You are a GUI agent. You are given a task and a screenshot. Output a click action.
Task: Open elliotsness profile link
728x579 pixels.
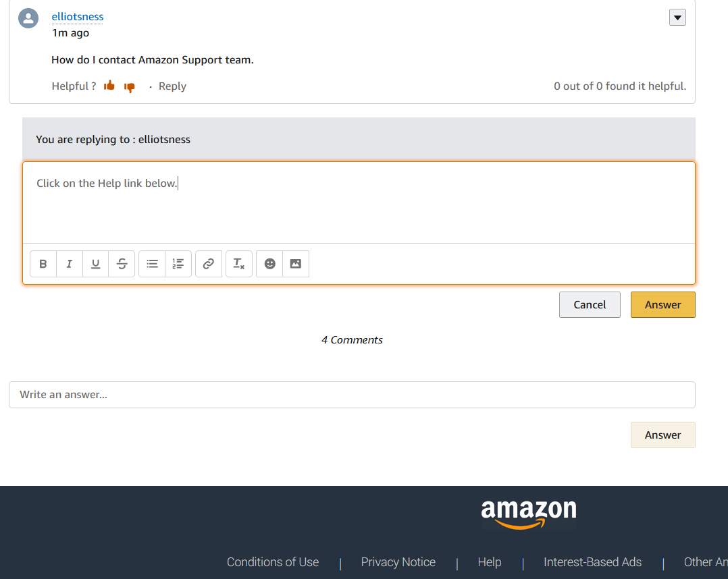[x=78, y=17]
